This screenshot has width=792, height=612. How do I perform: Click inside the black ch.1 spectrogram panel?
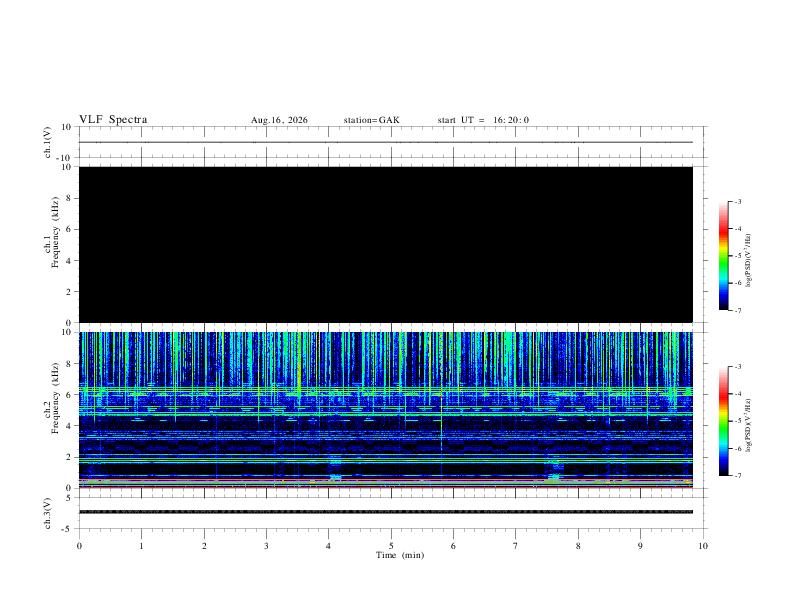tap(386, 244)
